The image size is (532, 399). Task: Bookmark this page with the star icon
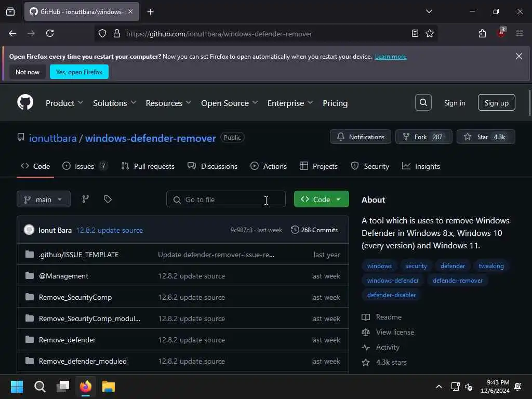coord(430,33)
